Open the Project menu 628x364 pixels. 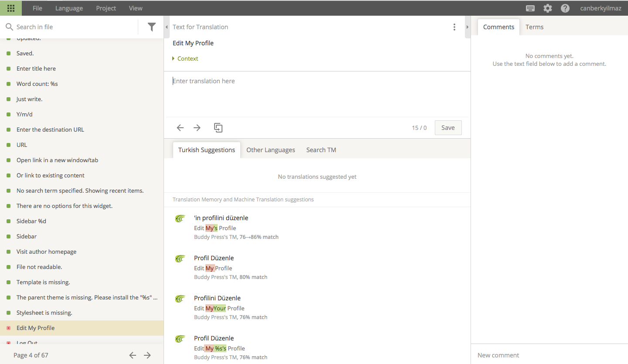106,8
